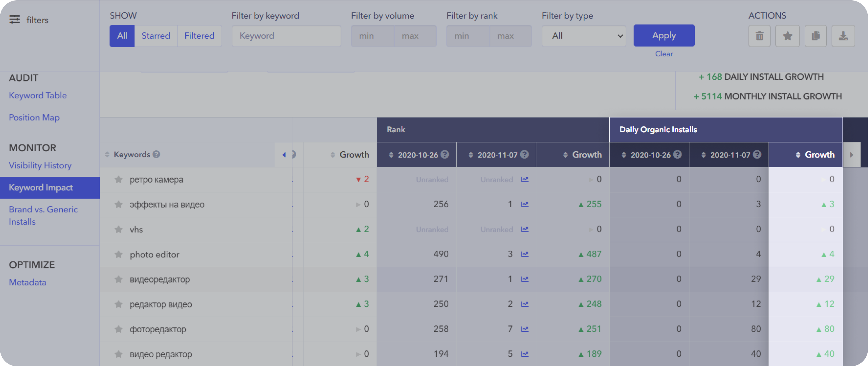Star the видео редактор keyword
This screenshot has width=868, height=366.
pyautogui.click(x=118, y=354)
